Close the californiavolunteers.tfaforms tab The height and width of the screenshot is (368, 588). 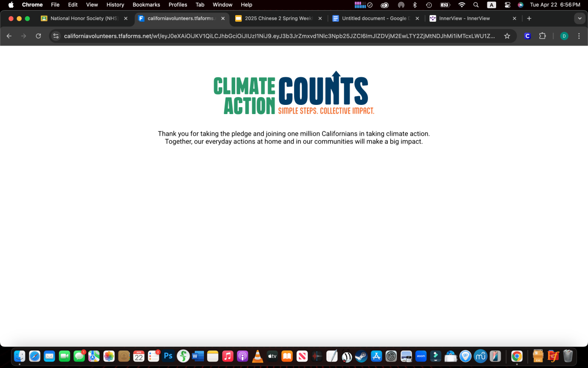[223, 18]
